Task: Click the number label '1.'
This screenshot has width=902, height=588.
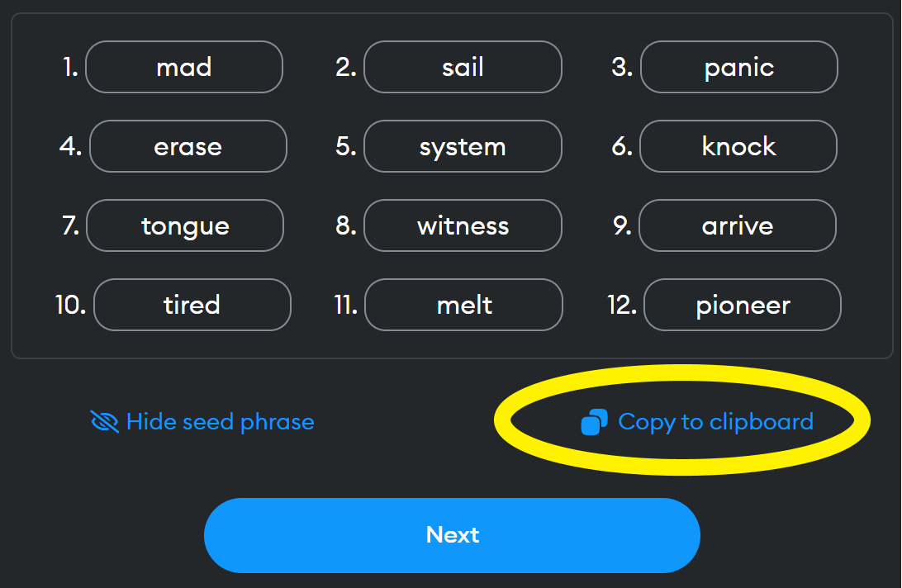Action: tap(70, 67)
